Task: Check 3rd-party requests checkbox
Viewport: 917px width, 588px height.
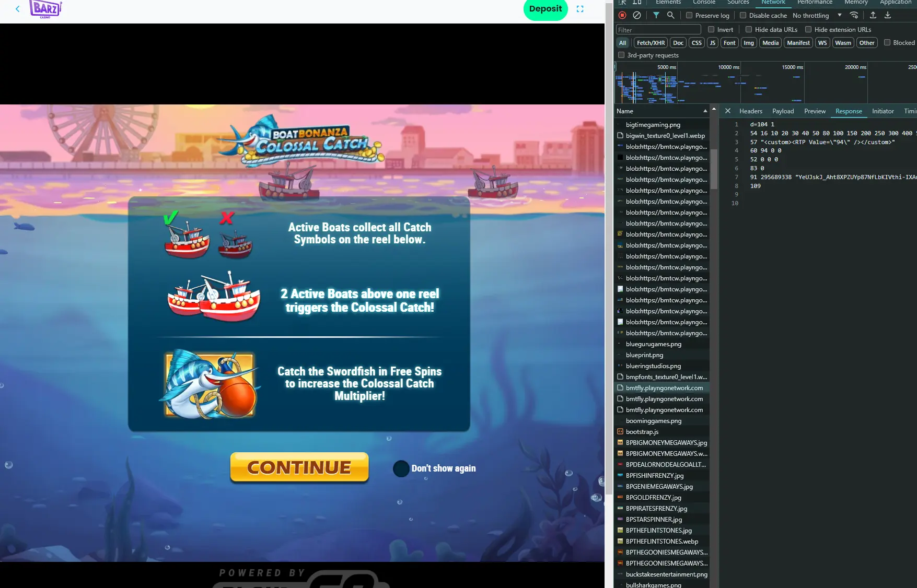Action: [621, 55]
